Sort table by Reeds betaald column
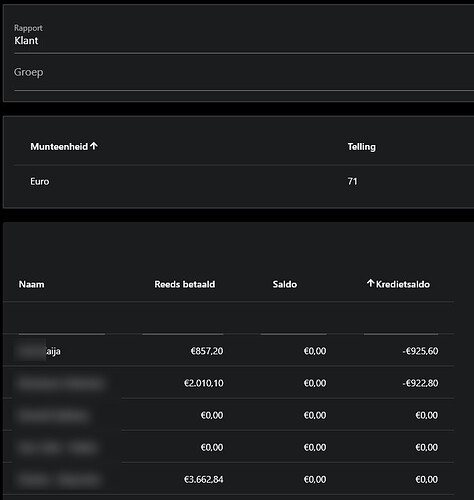Screen dimensions: 474x500 pos(185,284)
